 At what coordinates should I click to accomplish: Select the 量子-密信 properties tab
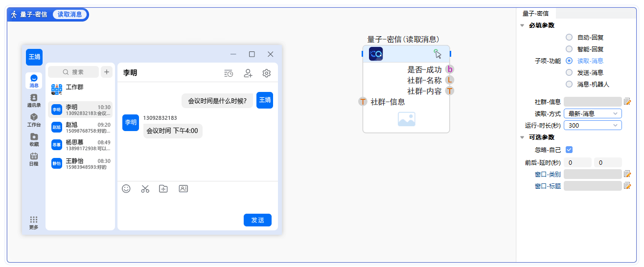tap(535, 14)
